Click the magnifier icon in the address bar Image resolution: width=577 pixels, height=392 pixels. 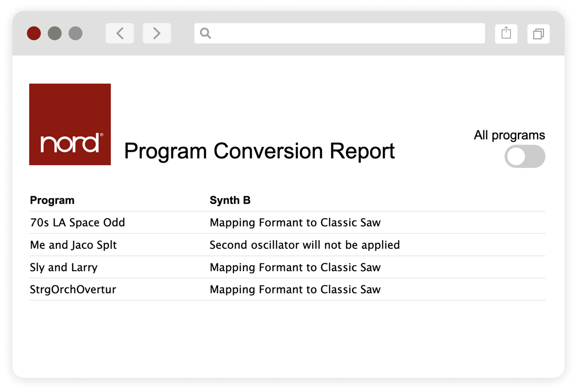point(205,33)
